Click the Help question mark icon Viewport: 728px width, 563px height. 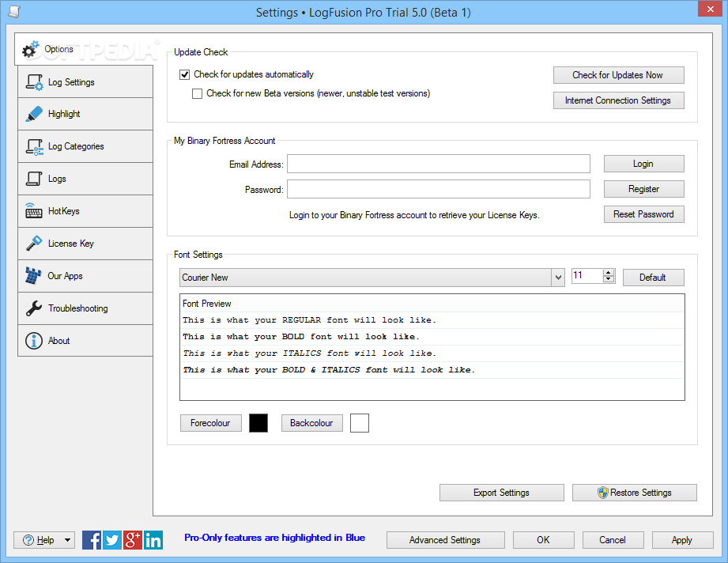28,540
